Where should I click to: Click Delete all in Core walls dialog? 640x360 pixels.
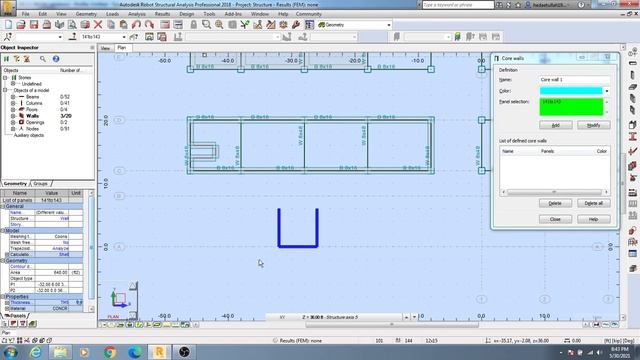pos(593,203)
